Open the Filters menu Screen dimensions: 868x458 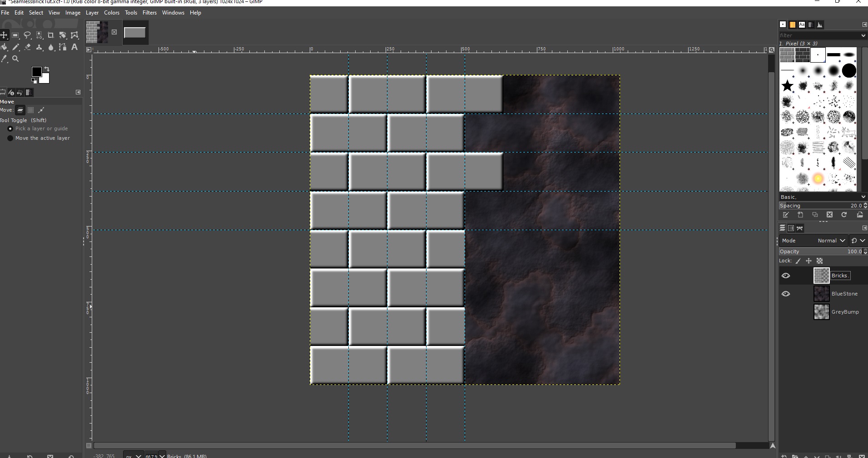pos(149,12)
